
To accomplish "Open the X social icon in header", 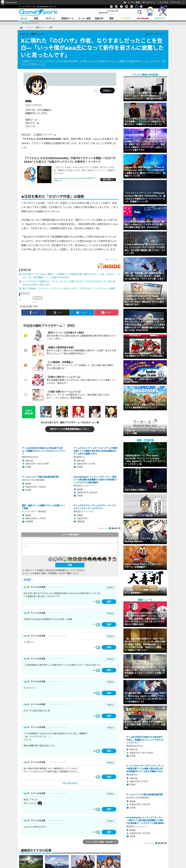I will [111, 6].
